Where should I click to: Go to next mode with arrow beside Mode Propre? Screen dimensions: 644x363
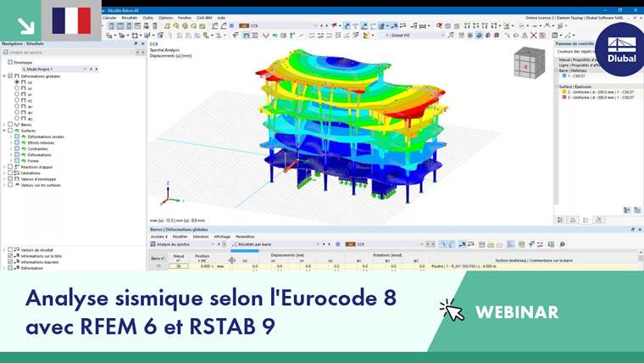(x=97, y=69)
